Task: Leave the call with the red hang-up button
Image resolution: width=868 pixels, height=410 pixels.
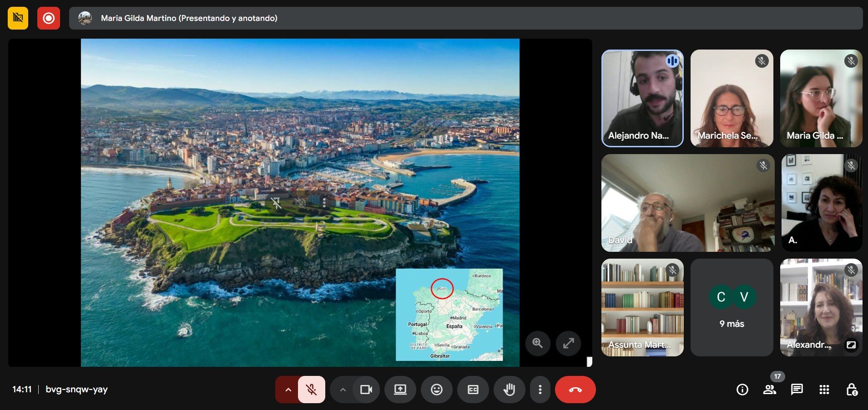Action: 575,390
